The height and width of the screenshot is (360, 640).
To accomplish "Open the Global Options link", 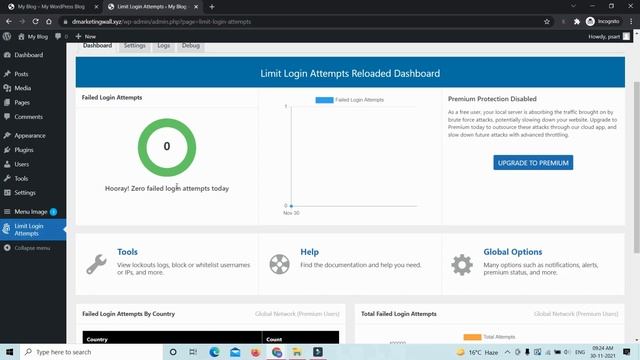I will coord(513,252).
